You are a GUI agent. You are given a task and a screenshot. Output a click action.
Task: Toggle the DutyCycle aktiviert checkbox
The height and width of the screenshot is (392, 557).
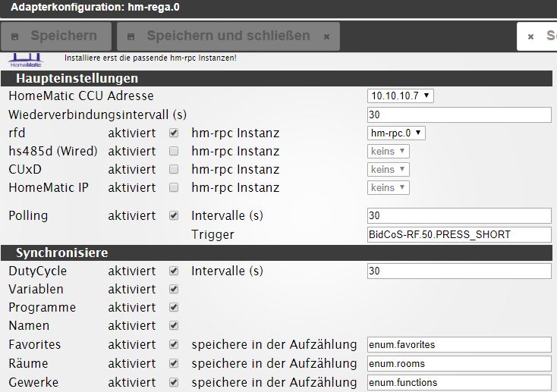click(x=174, y=271)
